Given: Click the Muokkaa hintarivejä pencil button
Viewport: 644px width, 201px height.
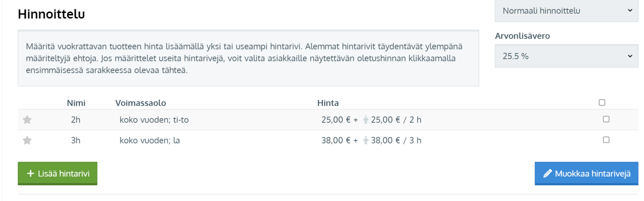Looking at the screenshot, I should [x=586, y=173].
